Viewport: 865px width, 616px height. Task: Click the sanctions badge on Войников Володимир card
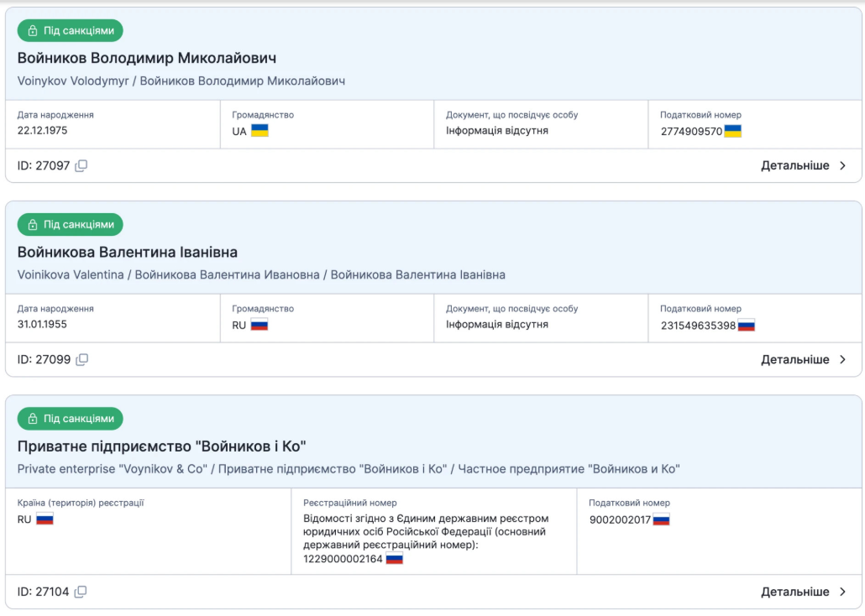pyautogui.click(x=71, y=31)
